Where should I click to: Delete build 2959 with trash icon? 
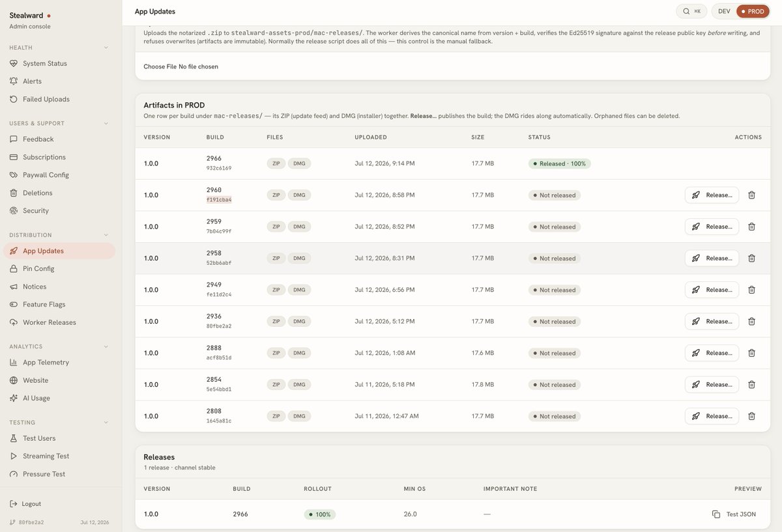[751, 227]
